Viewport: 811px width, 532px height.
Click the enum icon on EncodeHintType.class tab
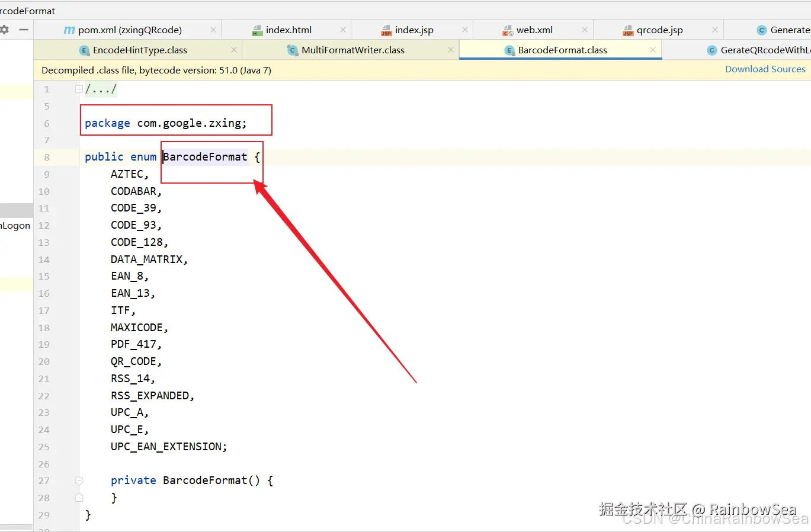coord(84,50)
